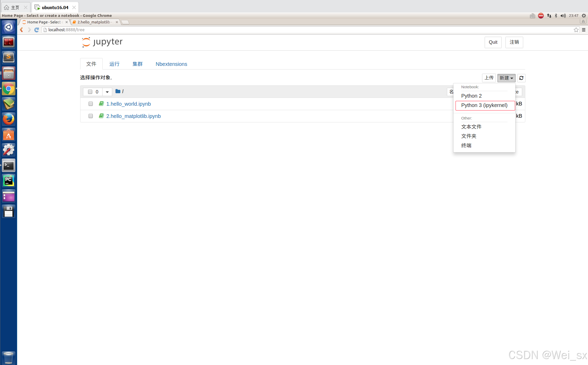
Task: Click the root folder breadcrumb icon
Action: (x=118, y=91)
